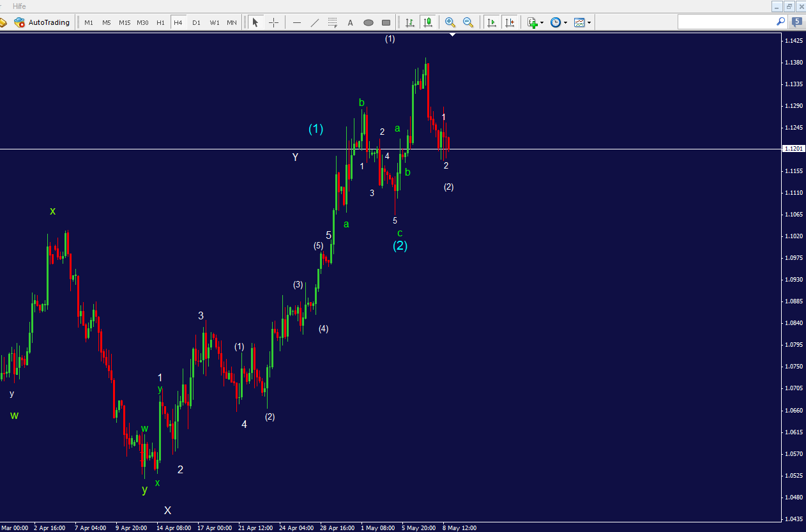Enable AutoTrading

click(x=42, y=22)
